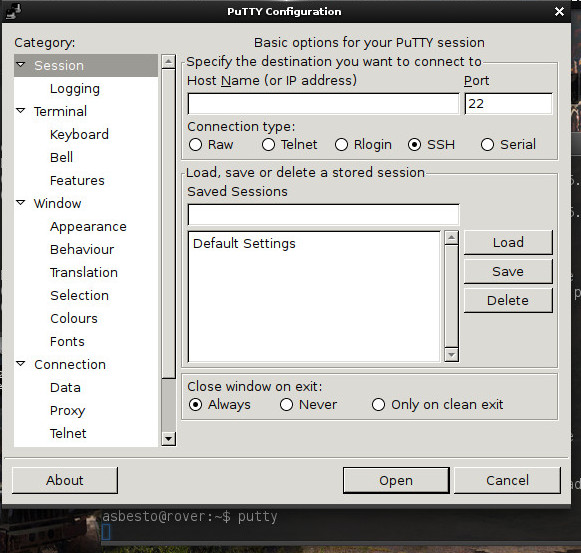This screenshot has width=581, height=553.
Task: Focus the Host Name input field
Action: 323,104
